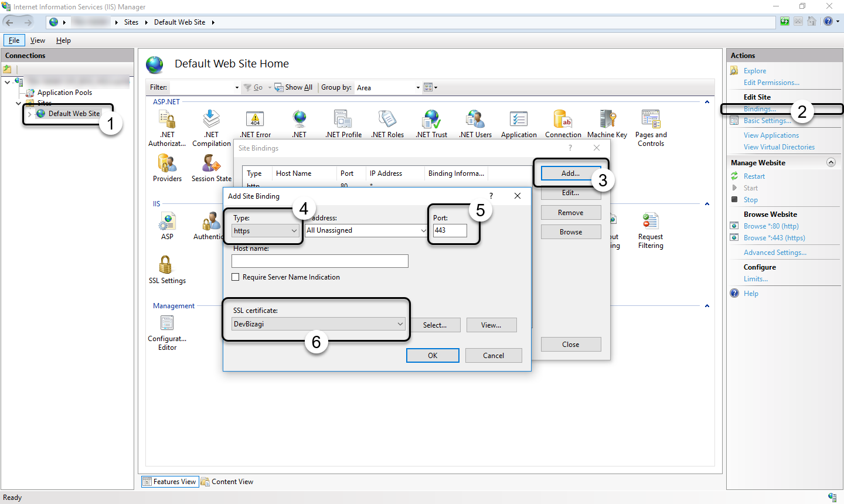Click Cancel in Add Site Binding
844x504 pixels.
494,356
